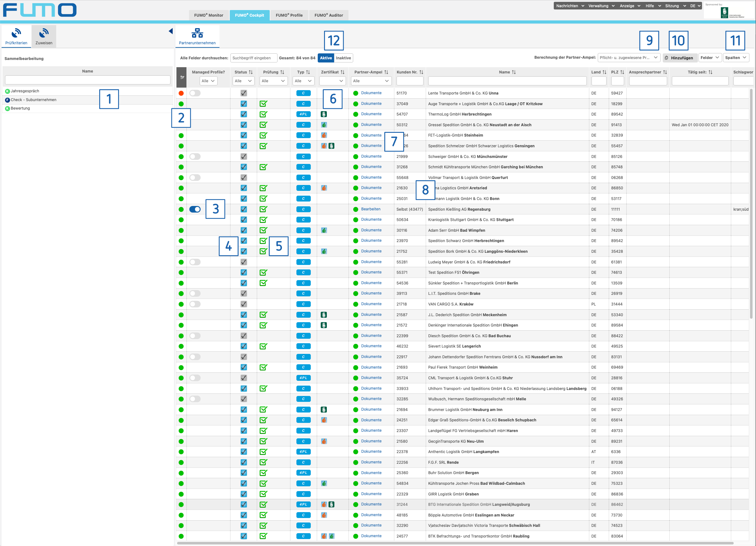Click green Partner-Ampel dot for Spedition Kießling row
Image resolution: width=756 pixels, height=546 pixels.
[356, 209]
